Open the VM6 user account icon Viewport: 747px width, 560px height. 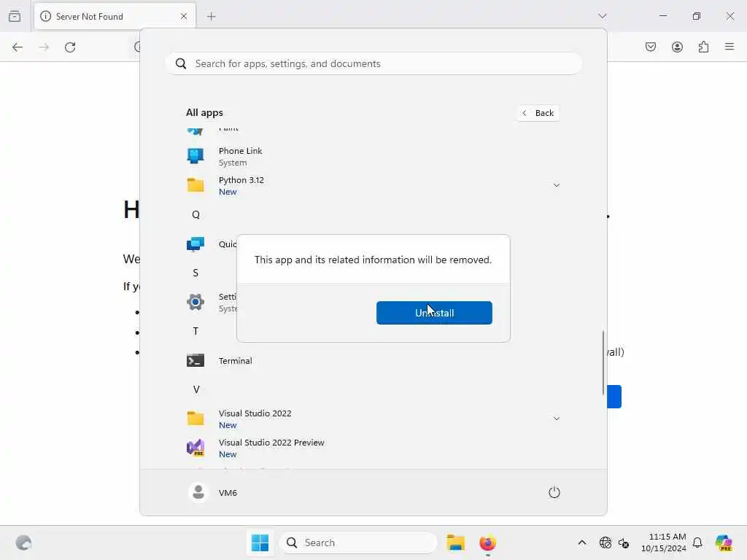tap(198, 492)
